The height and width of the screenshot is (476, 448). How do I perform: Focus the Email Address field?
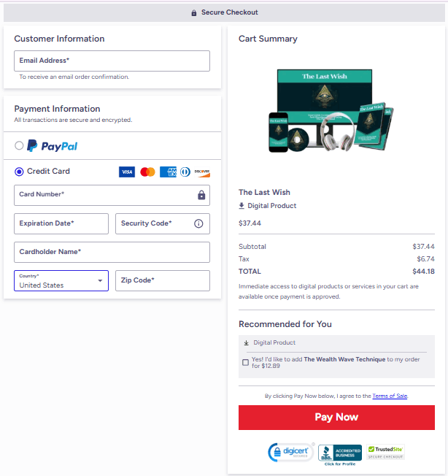pos(112,61)
